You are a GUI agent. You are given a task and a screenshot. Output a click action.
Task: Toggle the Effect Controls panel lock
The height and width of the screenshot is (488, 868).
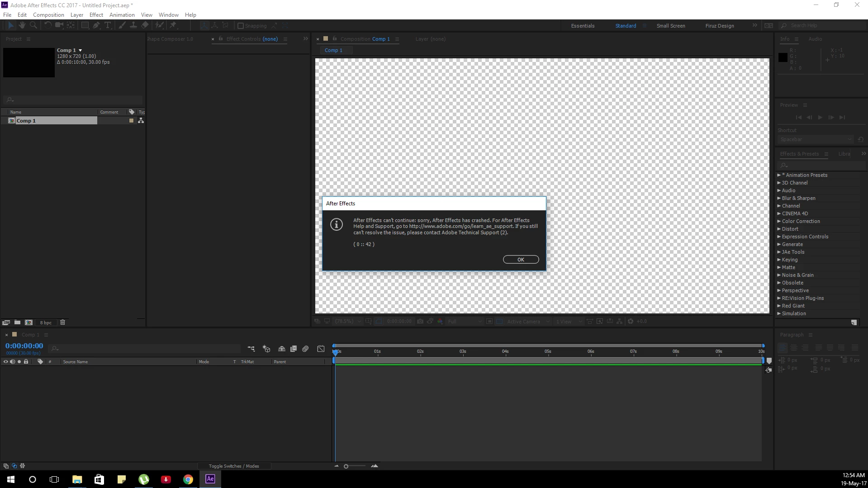coord(221,39)
